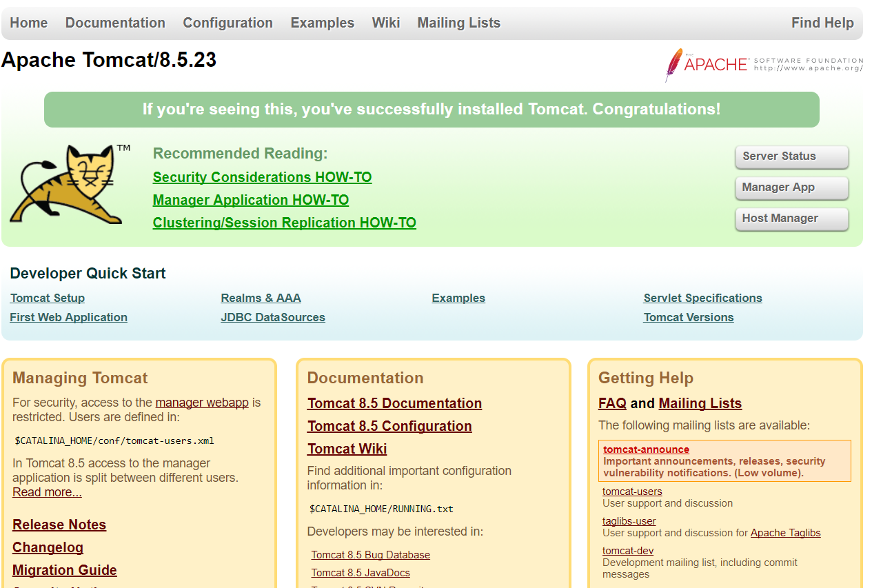Click the Developer Quick Start heading
The height and width of the screenshot is (588, 872).
tap(88, 273)
